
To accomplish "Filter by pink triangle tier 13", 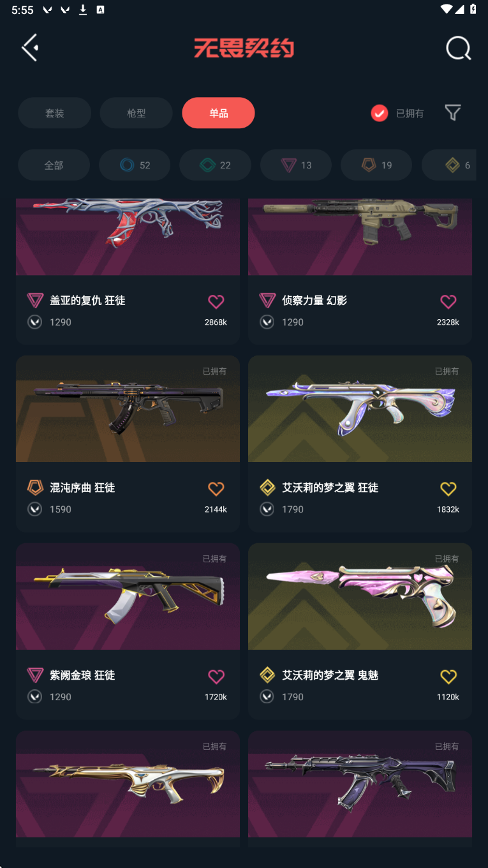I will click(x=296, y=165).
